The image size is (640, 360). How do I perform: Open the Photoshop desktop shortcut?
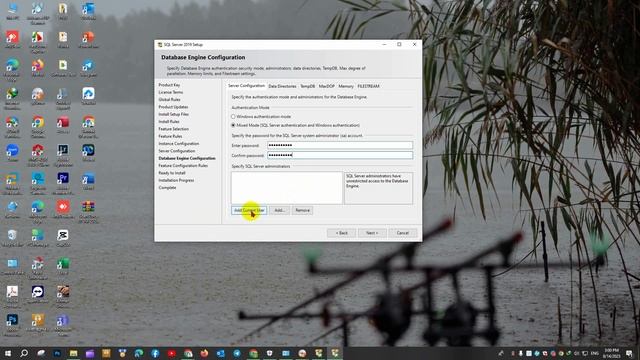(x=12, y=323)
